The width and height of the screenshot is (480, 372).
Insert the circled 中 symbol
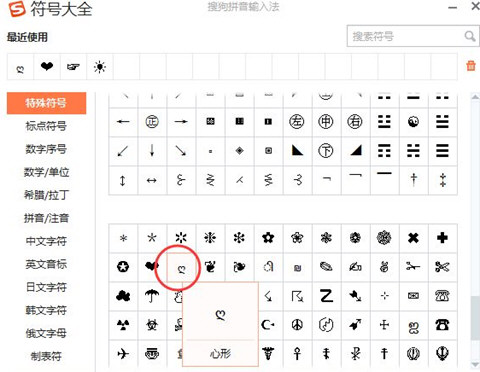pyautogui.click(x=326, y=122)
